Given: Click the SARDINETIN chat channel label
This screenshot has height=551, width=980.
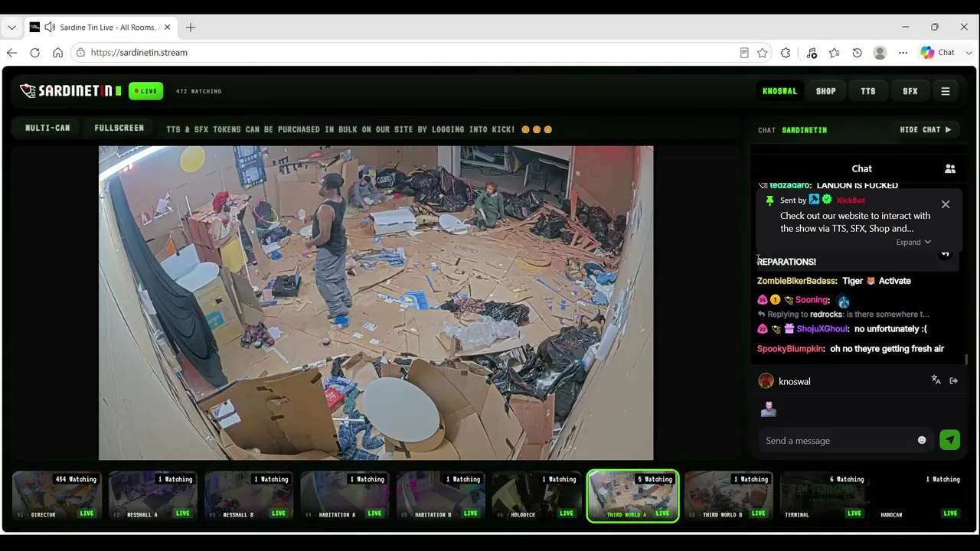Looking at the screenshot, I should pos(804,130).
